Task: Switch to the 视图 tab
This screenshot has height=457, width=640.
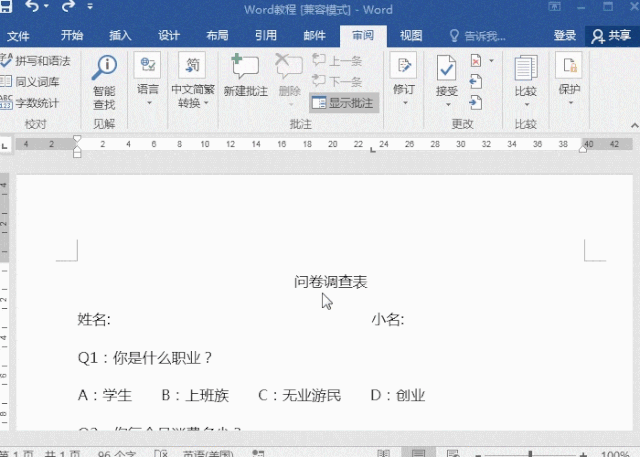Action: [x=411, y=35]
